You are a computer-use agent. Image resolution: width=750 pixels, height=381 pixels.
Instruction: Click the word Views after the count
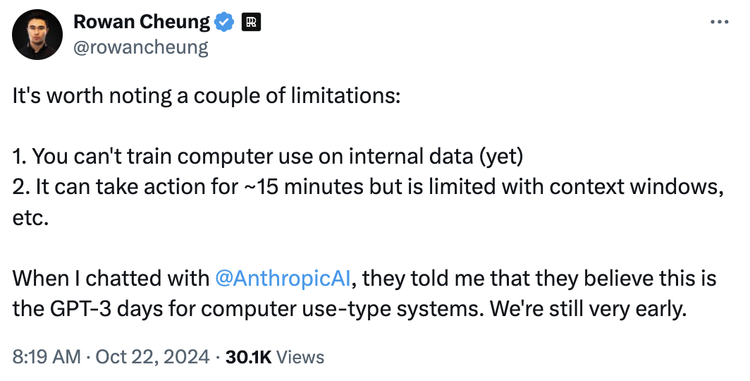[300, 357]
